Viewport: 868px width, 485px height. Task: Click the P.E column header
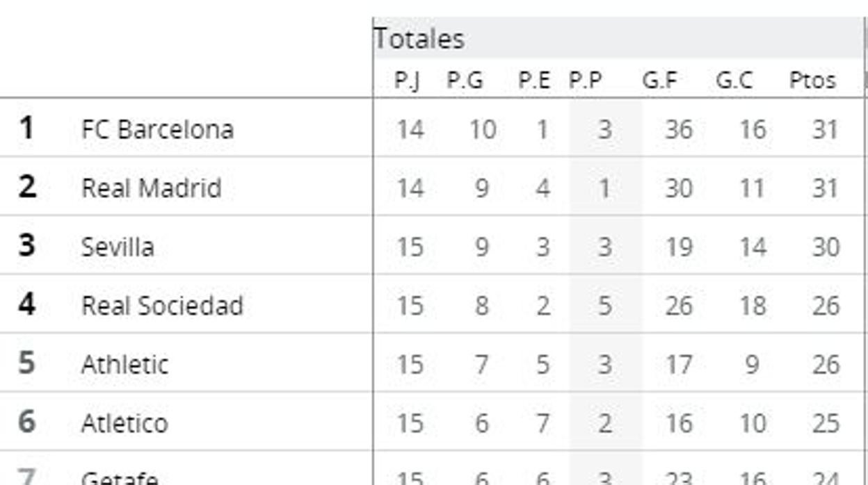(534, 81)
